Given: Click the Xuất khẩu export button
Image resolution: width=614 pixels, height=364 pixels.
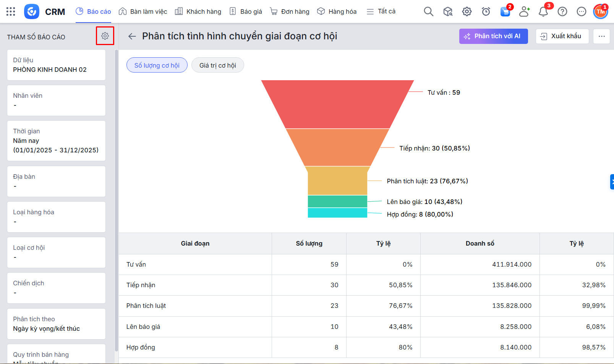Looking at the screenshot, I should [562, 36].
